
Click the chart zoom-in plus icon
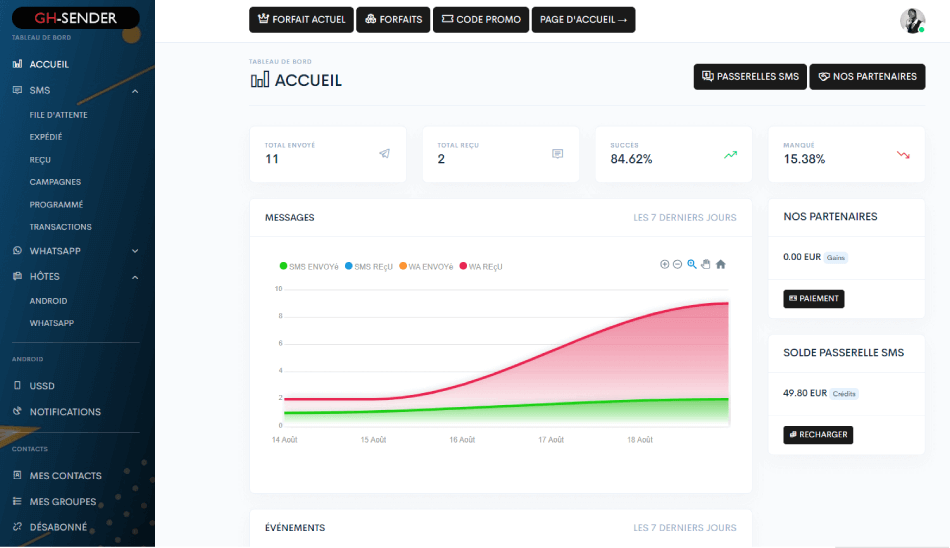(664, 264)
